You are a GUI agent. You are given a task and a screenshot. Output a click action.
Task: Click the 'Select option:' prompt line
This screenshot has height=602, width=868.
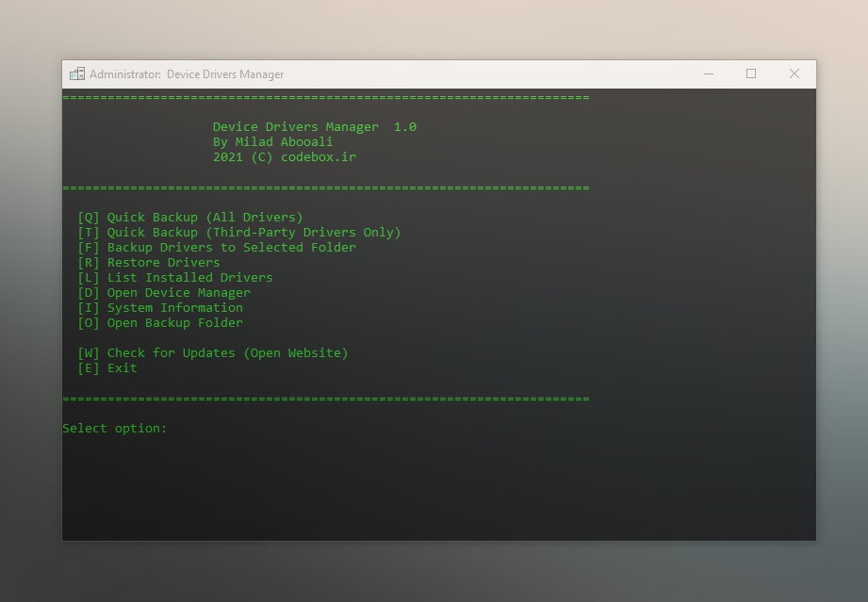click(x=115, y=429)
